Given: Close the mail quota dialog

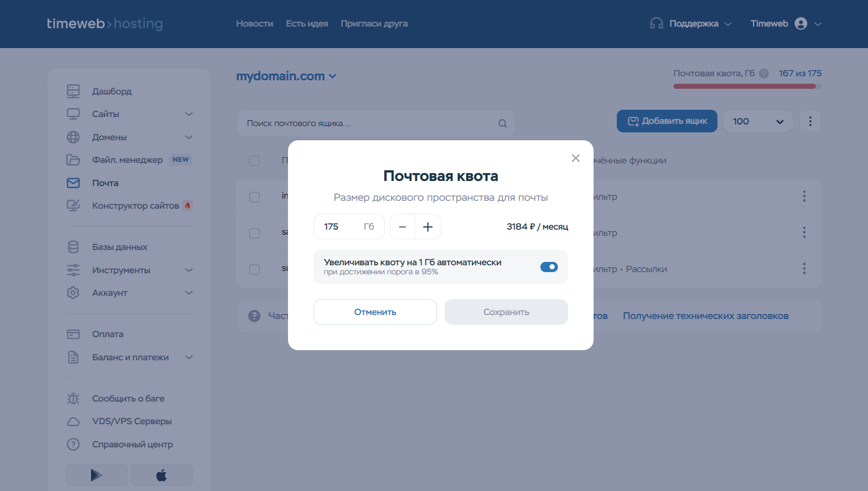Looking at the screenshot, I should coord(575,158).
